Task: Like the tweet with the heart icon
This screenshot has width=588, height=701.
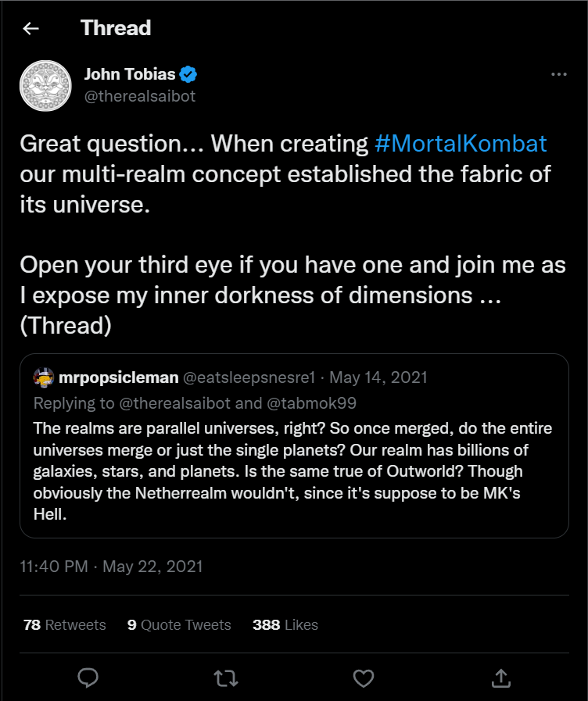Action: 363,678
